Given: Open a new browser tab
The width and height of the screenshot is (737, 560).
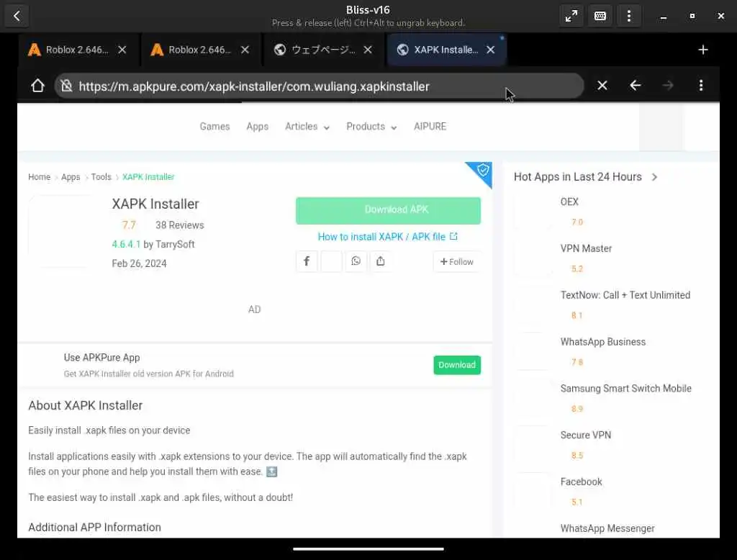Looking at the screenshot, I should 702,50.
